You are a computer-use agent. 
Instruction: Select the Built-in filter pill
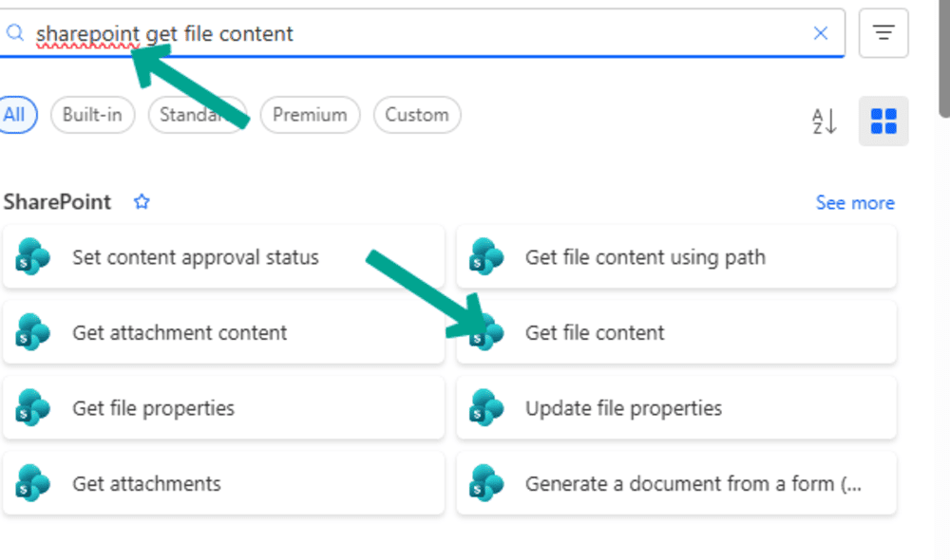(92, 115)
